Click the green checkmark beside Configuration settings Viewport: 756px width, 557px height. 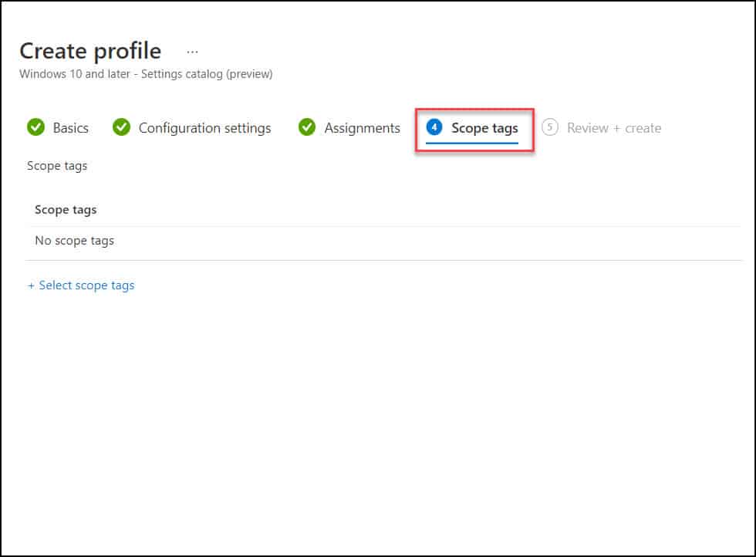click(122, 127)
